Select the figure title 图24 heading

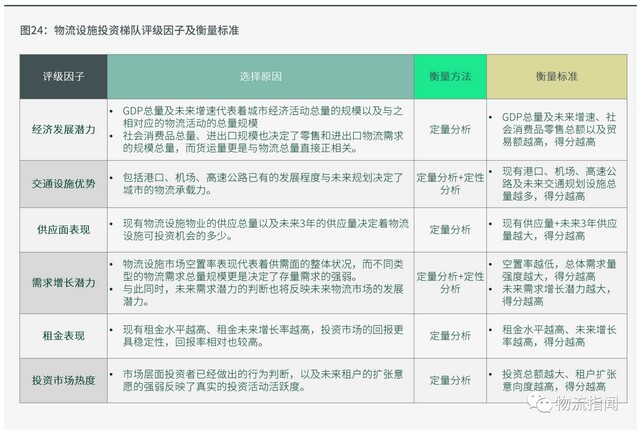[129, 30]
